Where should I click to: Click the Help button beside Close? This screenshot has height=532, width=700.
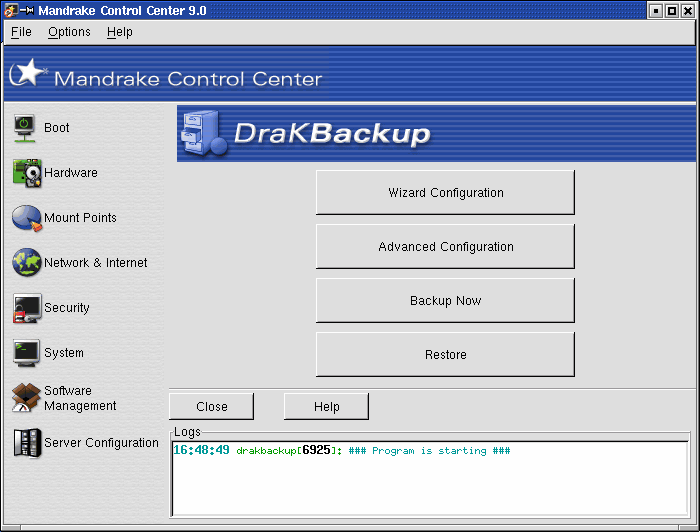pyautogui.click(x=326, y=407)
